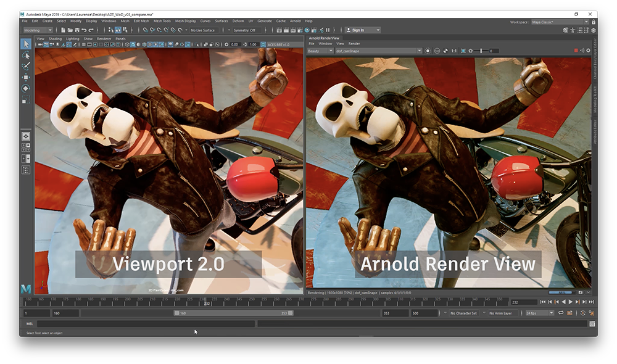Image resolution: width=617 pixels, height=364 pixels.
Task: Select the arrow Select tool in toolbox
Action: click(x=26, y=44)
